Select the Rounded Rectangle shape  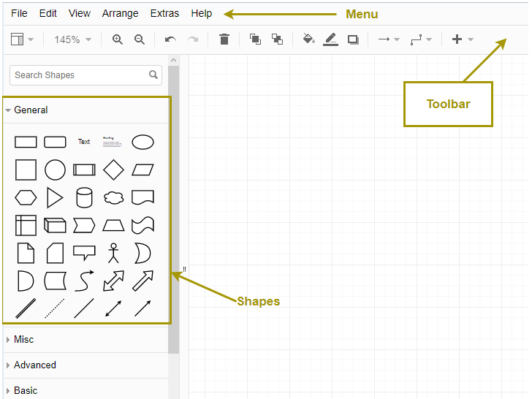[55, 142]
